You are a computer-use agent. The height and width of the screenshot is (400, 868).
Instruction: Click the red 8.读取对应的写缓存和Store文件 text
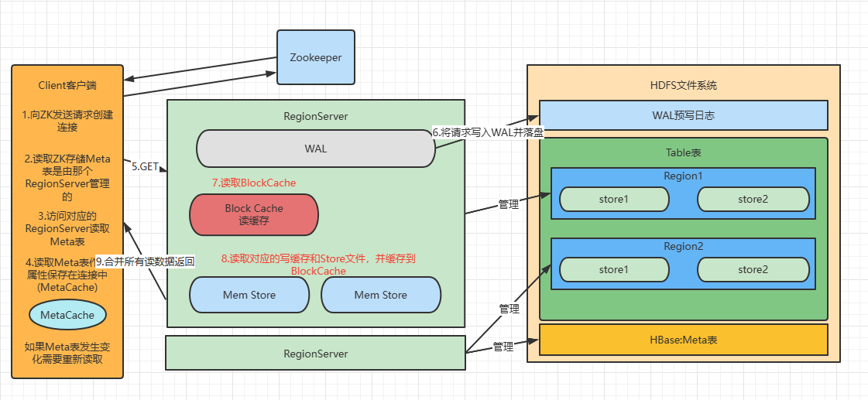point(318,265)
